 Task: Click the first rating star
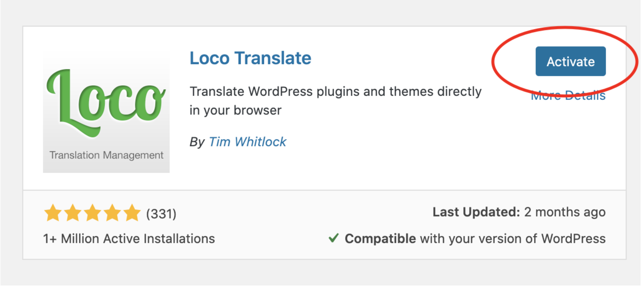coord(53,213)
